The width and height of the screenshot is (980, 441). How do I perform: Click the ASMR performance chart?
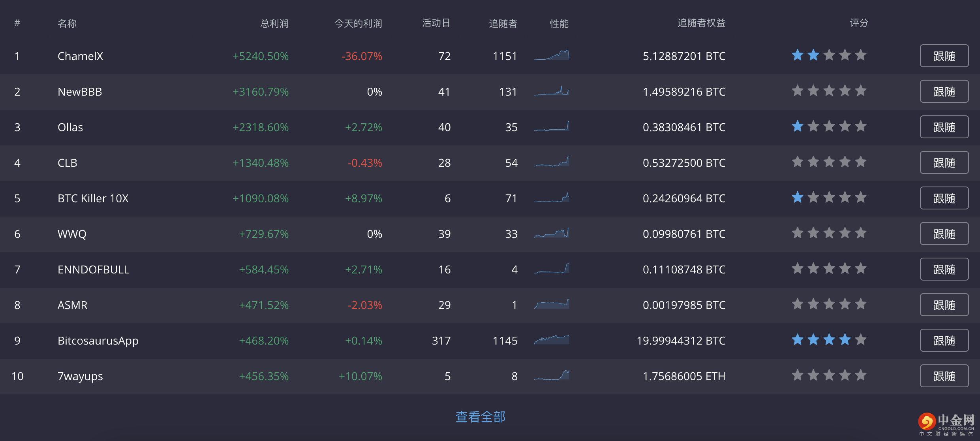pos(552,304)
